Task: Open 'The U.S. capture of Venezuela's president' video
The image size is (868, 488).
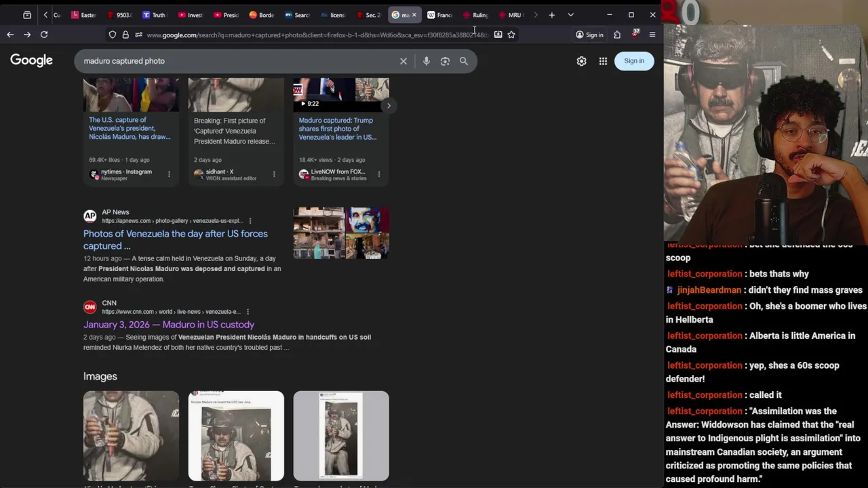Action: click(x=130, y=128)
